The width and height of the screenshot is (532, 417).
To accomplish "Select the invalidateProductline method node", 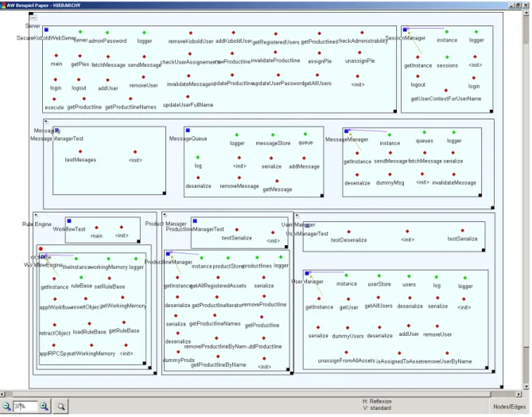I will coord(275,53).
